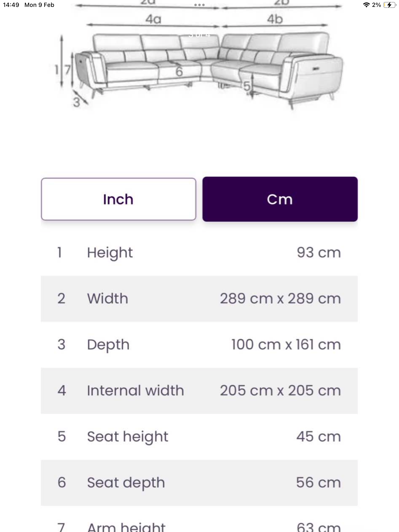Tap the 4b label on the diagram

click(275, 19)
